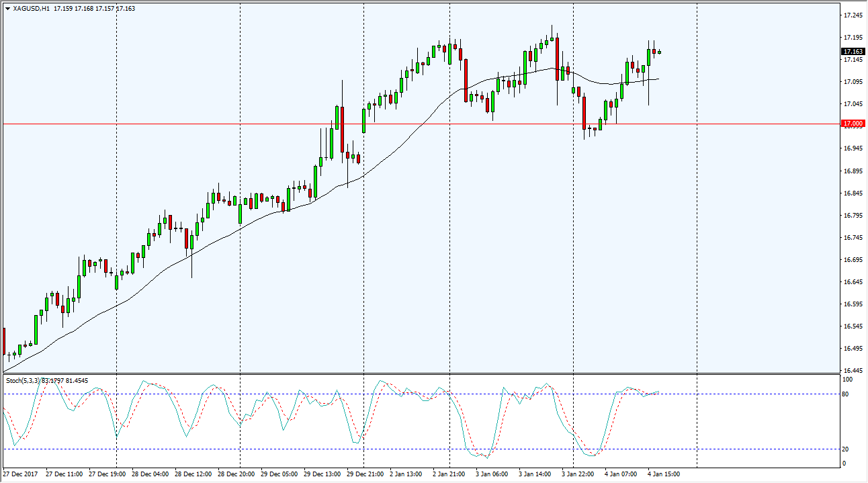Screen dimensions: 868x483
Task: Click the 2 Jan 13:00 time label
Action: coord(406,474)
